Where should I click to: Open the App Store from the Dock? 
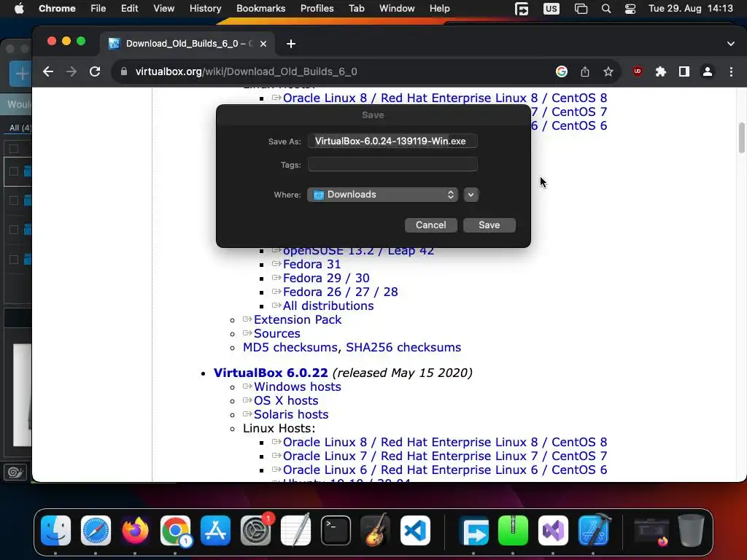point(215,531)
